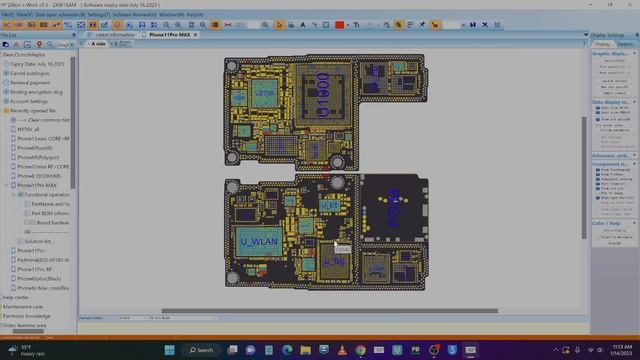Open Phone11Pro file in list

(x=31, y=251)
